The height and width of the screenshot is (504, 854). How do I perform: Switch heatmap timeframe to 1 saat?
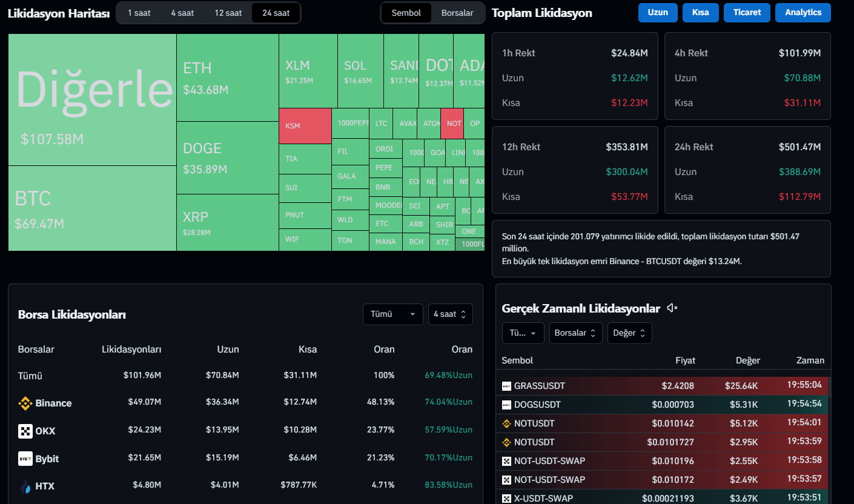point(139,13)
